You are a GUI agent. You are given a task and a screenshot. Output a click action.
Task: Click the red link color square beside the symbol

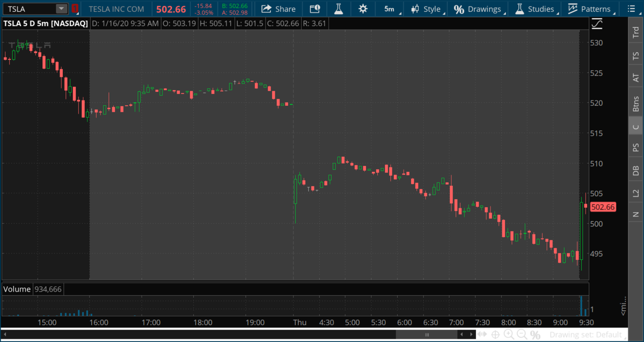(75, 9)
